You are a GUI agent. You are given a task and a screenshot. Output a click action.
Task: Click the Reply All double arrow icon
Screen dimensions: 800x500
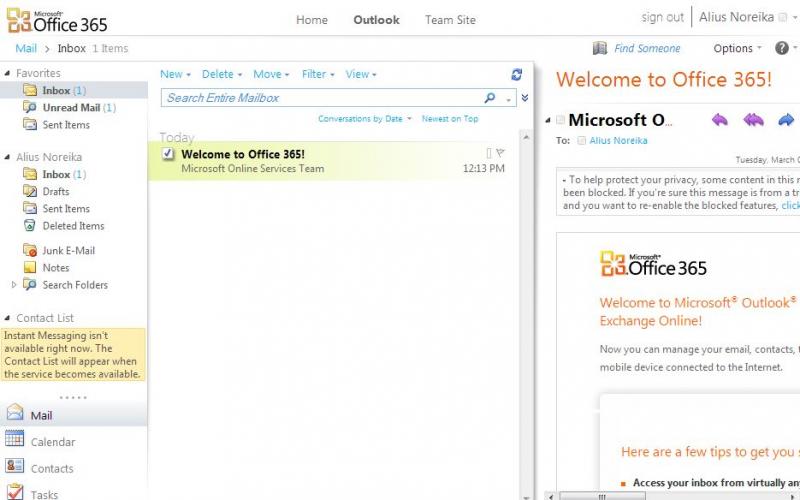[753, 120]
